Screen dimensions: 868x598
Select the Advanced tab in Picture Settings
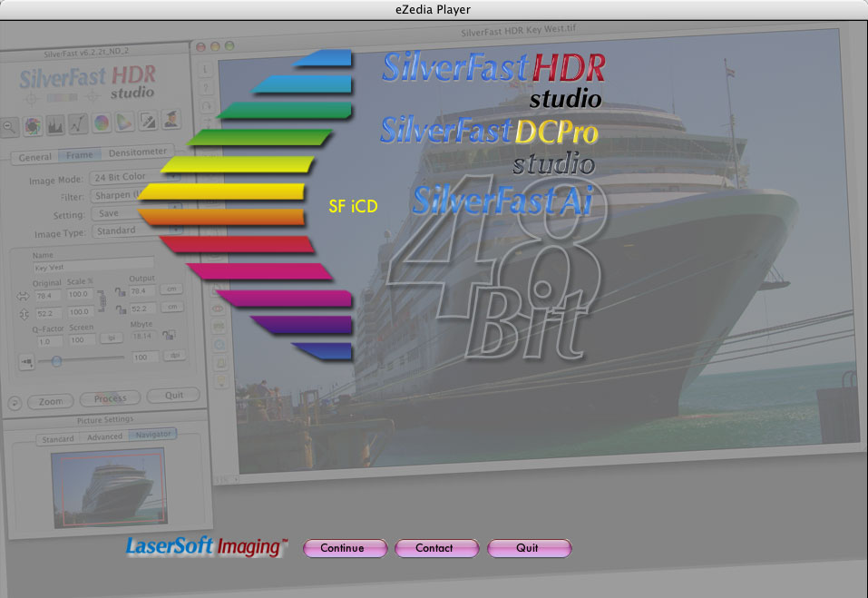tap(104, 437)
